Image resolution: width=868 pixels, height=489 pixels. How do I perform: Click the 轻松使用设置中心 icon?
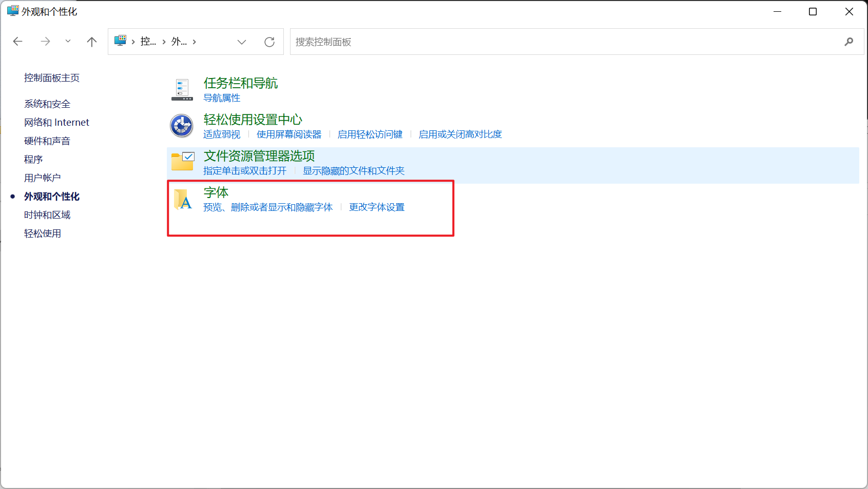(181, 126)
